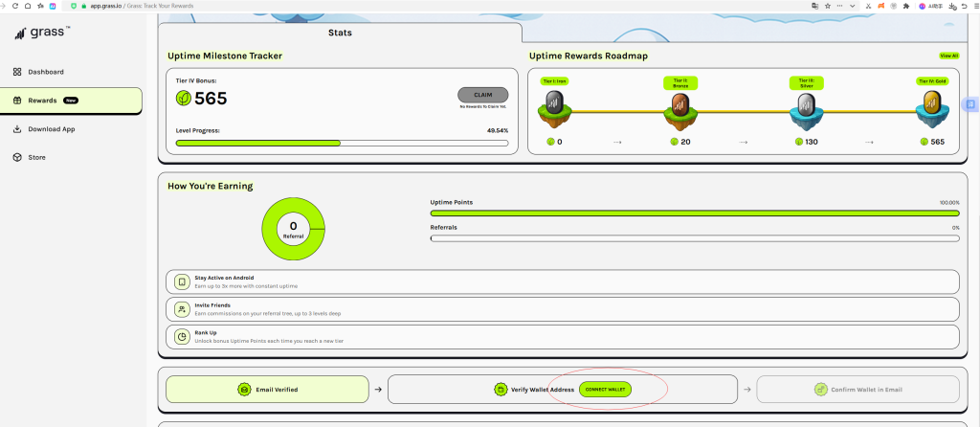Click the greyed-out CLAIM button
The height and width of the screenshot is (427, 980).
pos(482,95)
